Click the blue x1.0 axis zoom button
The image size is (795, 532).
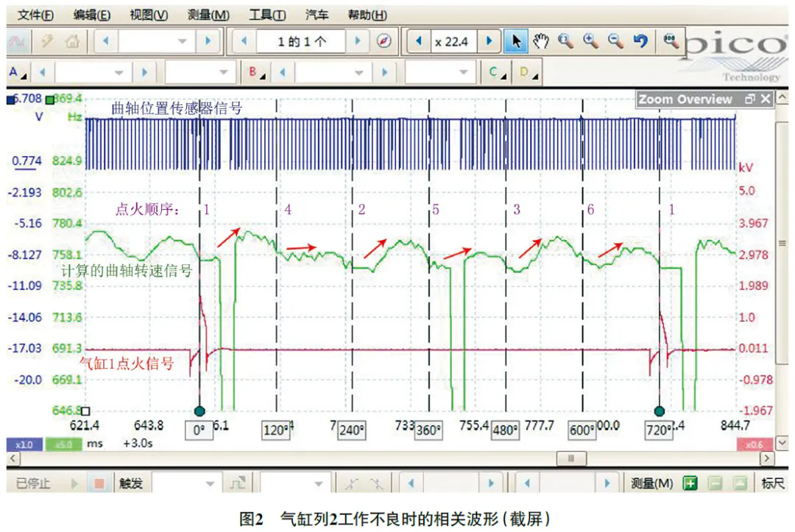coord(24,444)
